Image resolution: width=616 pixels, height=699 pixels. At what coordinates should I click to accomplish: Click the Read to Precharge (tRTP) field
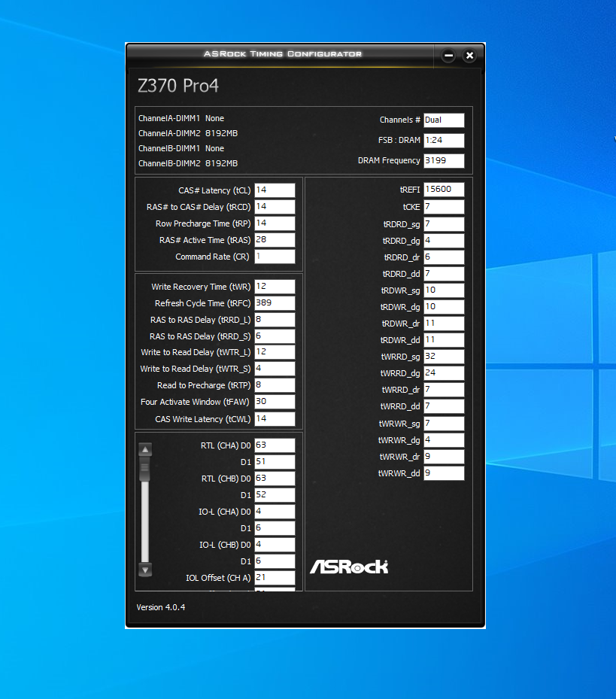coord(275,384)
